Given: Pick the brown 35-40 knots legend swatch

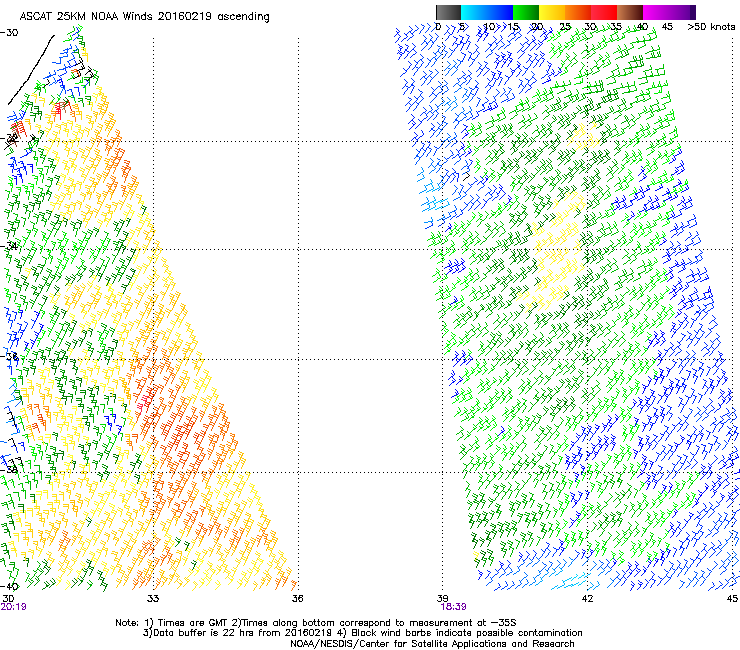Looking at the screenshot, I should pos(630,12).
